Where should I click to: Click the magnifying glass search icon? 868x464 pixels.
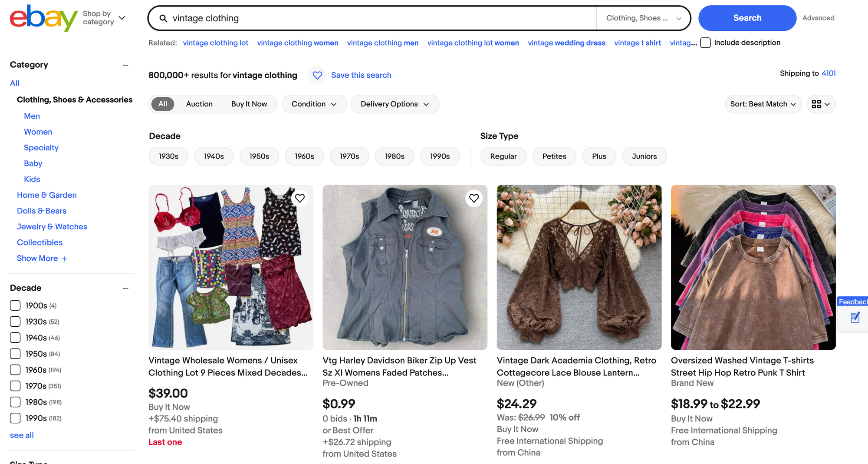click(163, 18)
